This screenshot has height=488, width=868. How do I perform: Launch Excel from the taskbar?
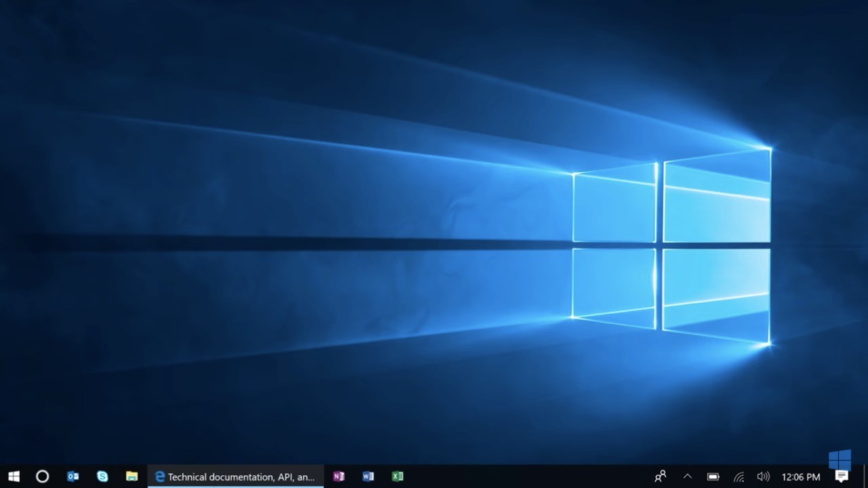397,476
